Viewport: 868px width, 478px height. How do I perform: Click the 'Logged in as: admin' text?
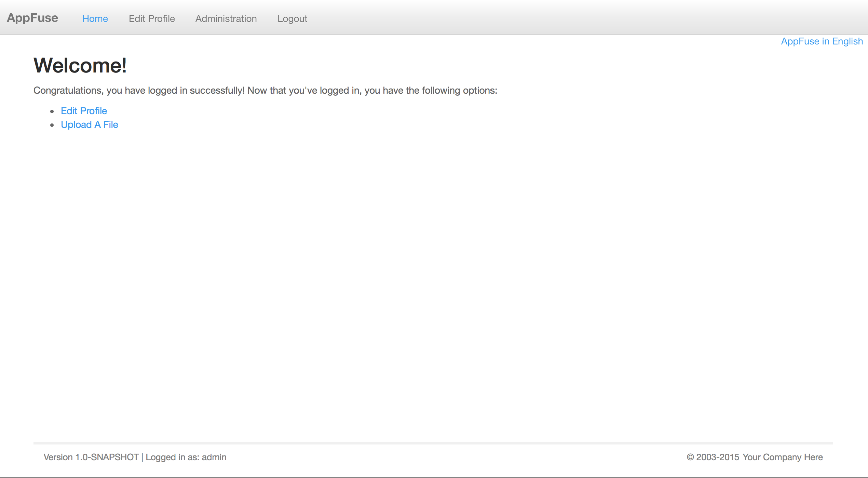click(186, 457)
